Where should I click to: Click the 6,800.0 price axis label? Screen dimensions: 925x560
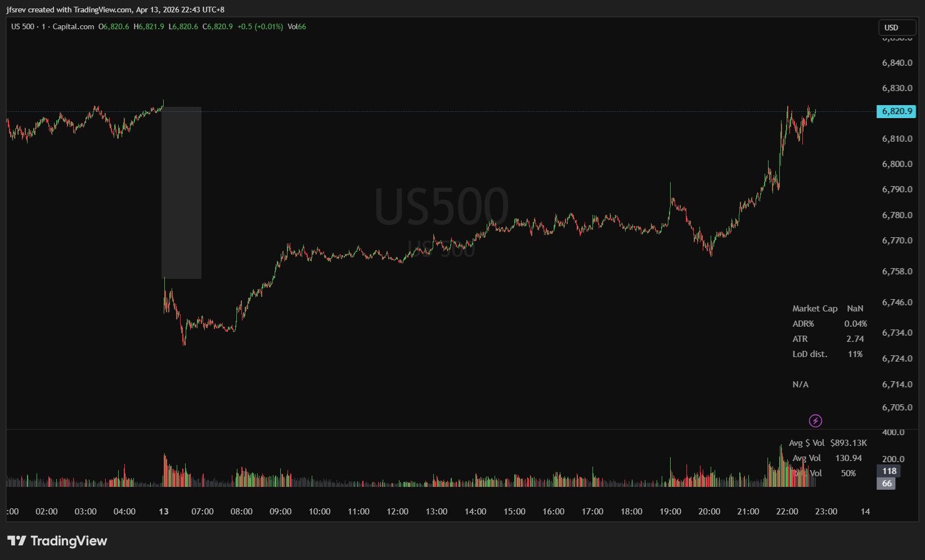pyautogui.click(x=897, y=164)
